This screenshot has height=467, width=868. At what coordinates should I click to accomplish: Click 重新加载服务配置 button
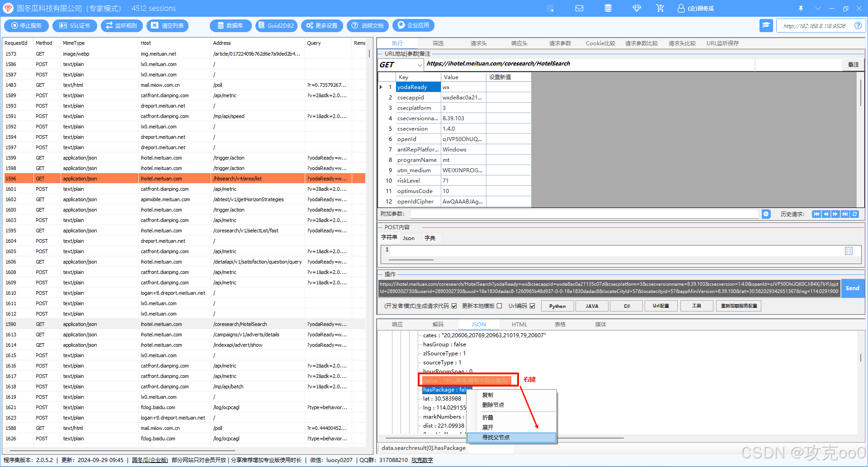point(739,306)
